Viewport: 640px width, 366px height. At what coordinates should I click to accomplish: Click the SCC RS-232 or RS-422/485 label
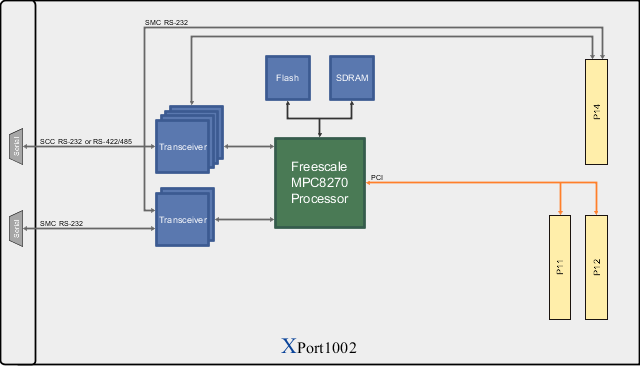86,142
